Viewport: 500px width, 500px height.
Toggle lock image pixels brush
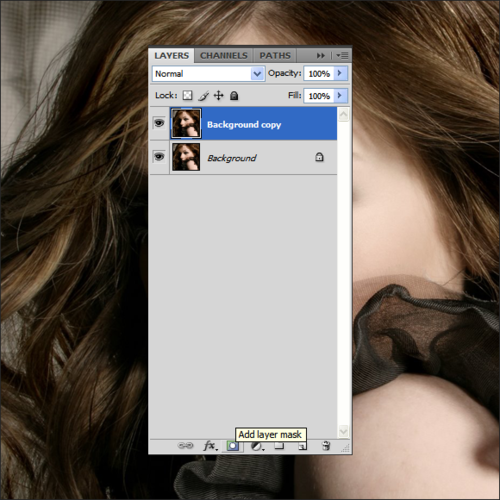click(x=203, y=96)
